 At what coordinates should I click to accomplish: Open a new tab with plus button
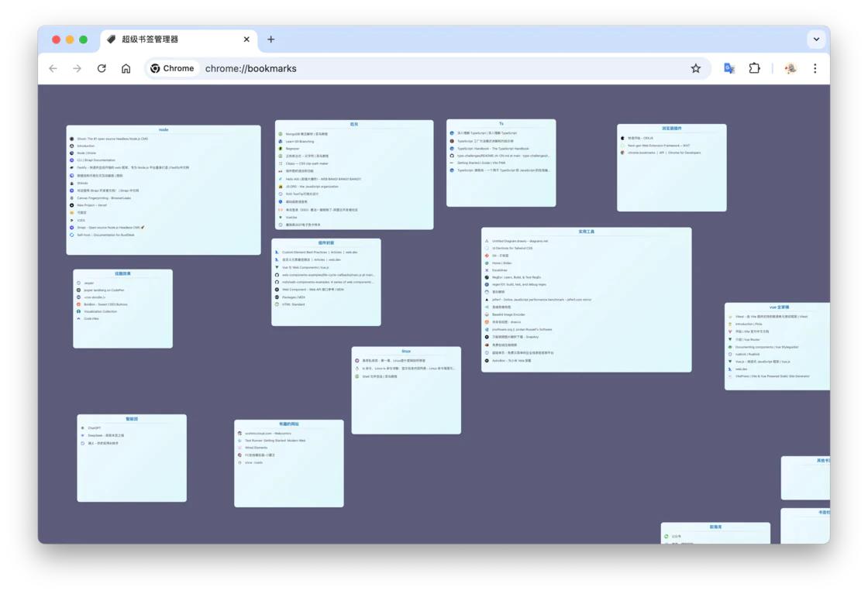[270, 39]
